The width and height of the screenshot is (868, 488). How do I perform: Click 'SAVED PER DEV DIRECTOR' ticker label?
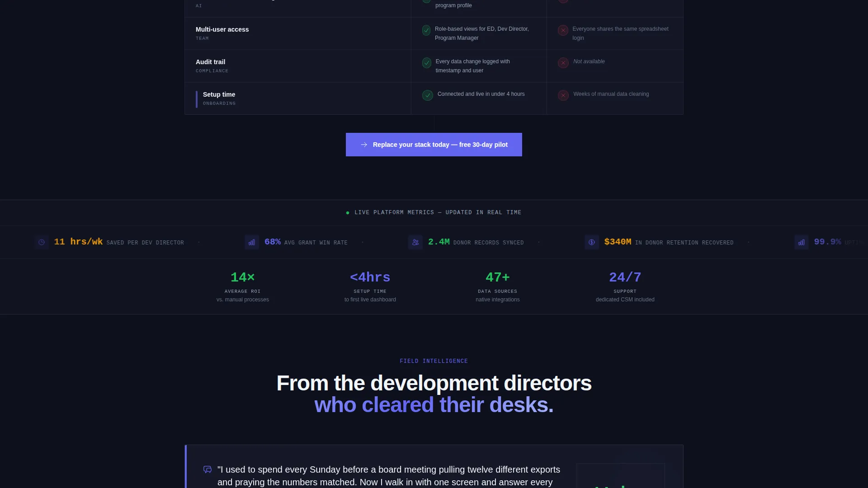145,243
